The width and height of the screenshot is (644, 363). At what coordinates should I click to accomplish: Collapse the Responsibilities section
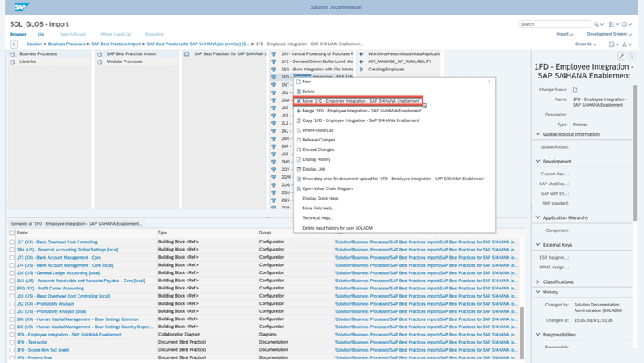click(x=537, y=335)
